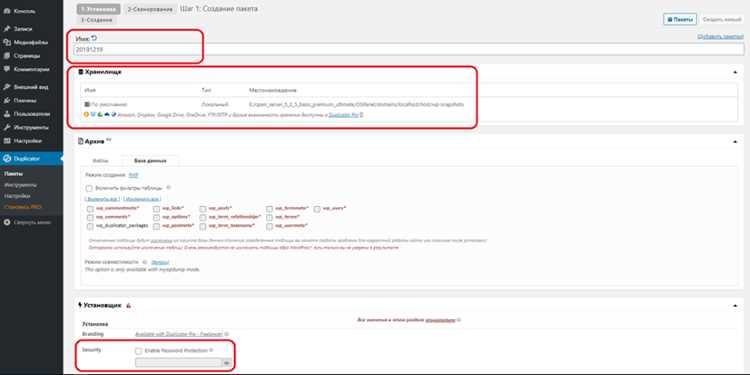This screenshot has width=750, height=375.
Task: Click the Создать новый button
Action: pyautogui.click(x=722, y=20)
